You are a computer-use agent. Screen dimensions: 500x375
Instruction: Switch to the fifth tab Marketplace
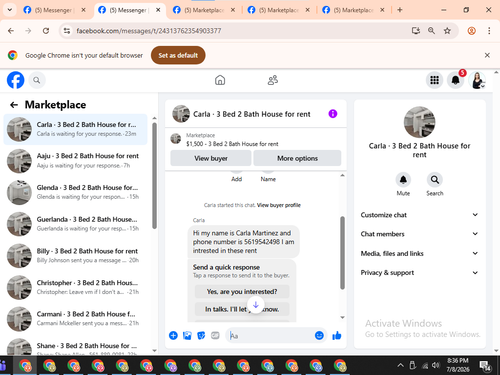[x=353, y=10]
